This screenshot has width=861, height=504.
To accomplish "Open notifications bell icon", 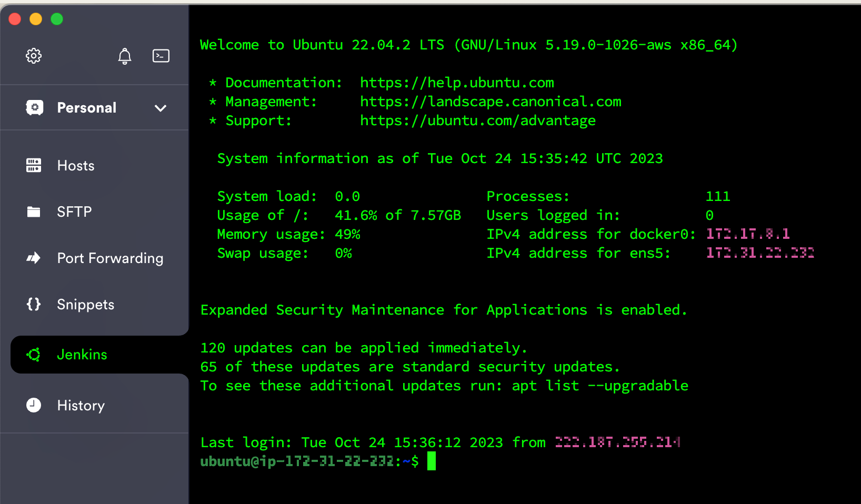I will coord(125,56).
